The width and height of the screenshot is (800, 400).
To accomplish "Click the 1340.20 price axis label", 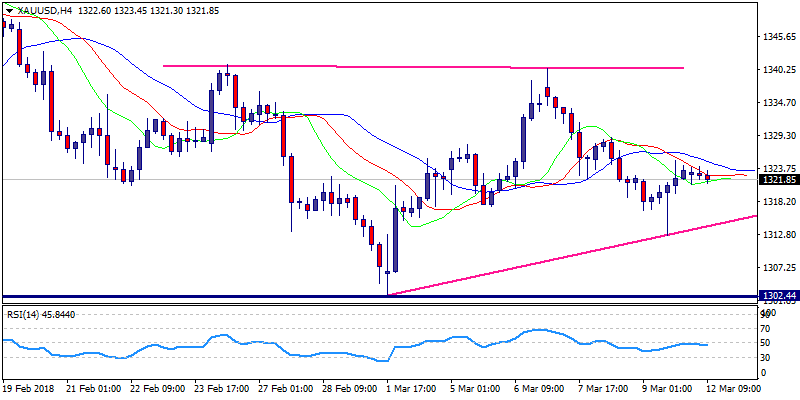I will click(776, 70).
